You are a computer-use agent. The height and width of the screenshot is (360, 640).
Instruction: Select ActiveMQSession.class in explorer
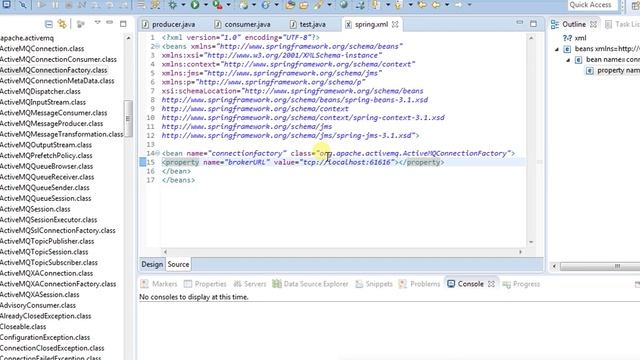tap(35, 209)
